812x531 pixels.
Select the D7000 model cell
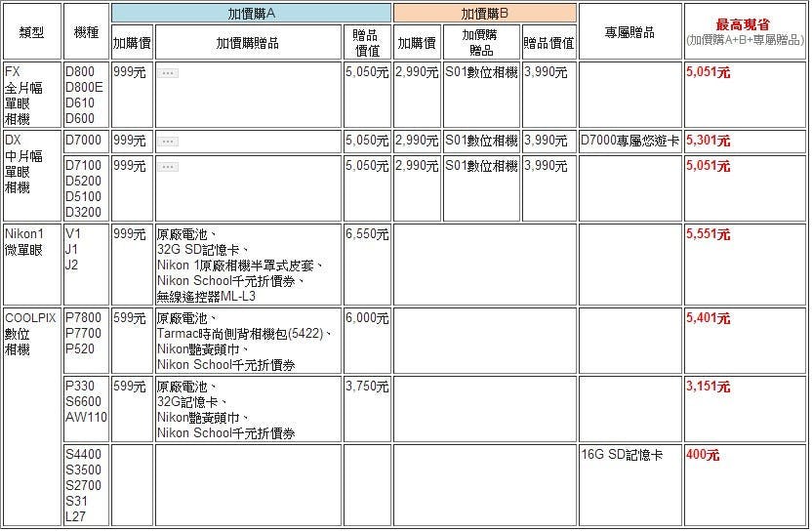(86, 142)
